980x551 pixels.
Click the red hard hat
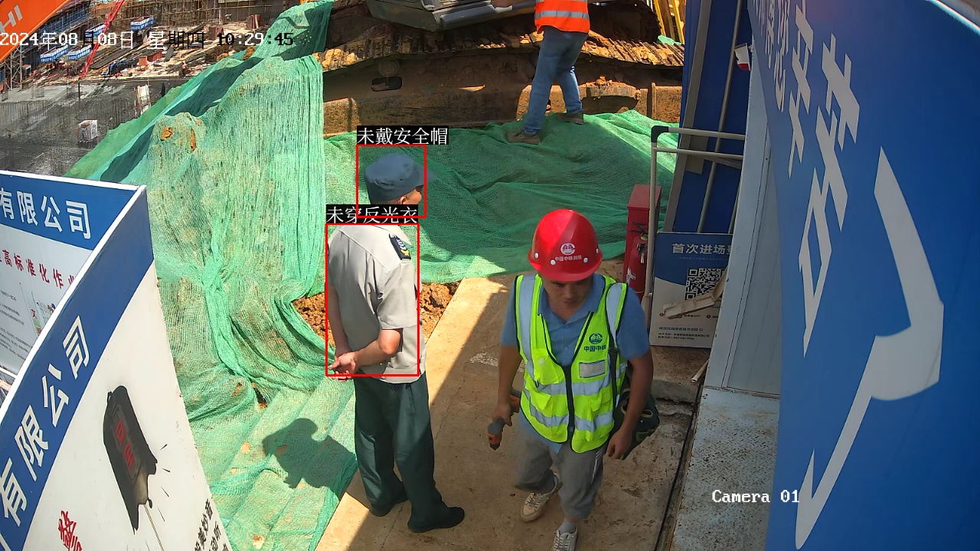[x=565, y=243]
